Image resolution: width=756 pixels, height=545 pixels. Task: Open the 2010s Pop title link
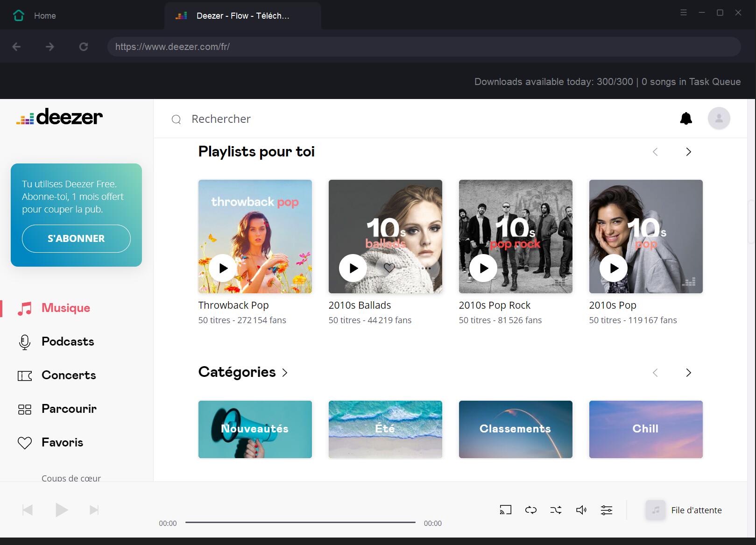[x=613, y=305]
